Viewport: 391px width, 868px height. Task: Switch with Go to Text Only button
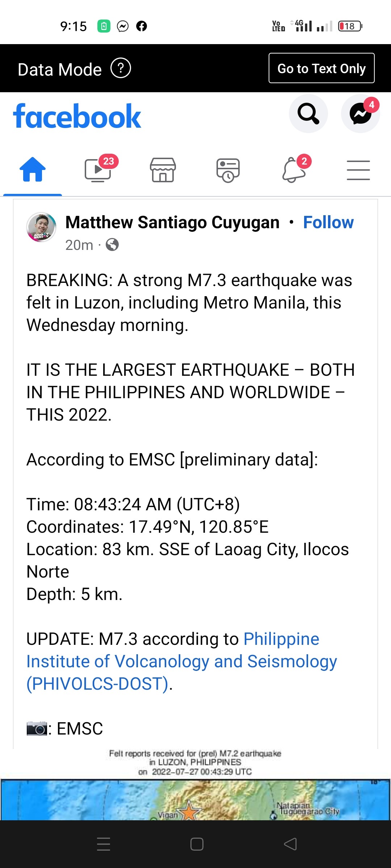[321, 68]
